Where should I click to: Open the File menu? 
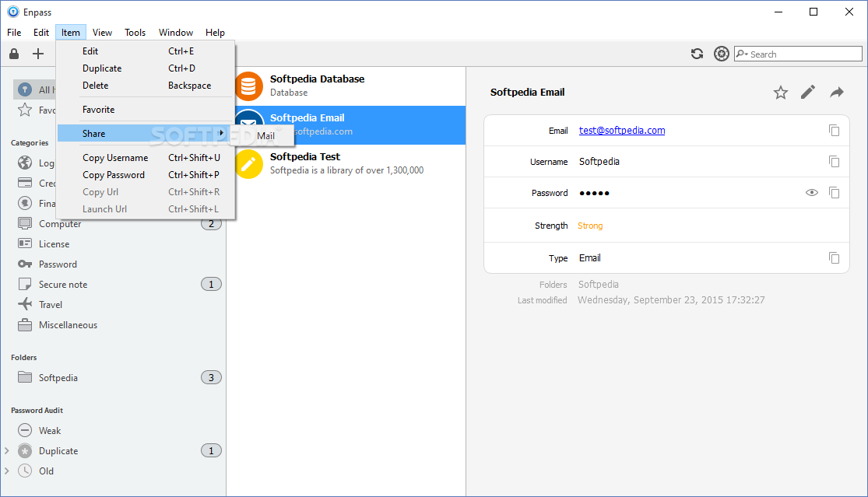[x=14, y=33]
